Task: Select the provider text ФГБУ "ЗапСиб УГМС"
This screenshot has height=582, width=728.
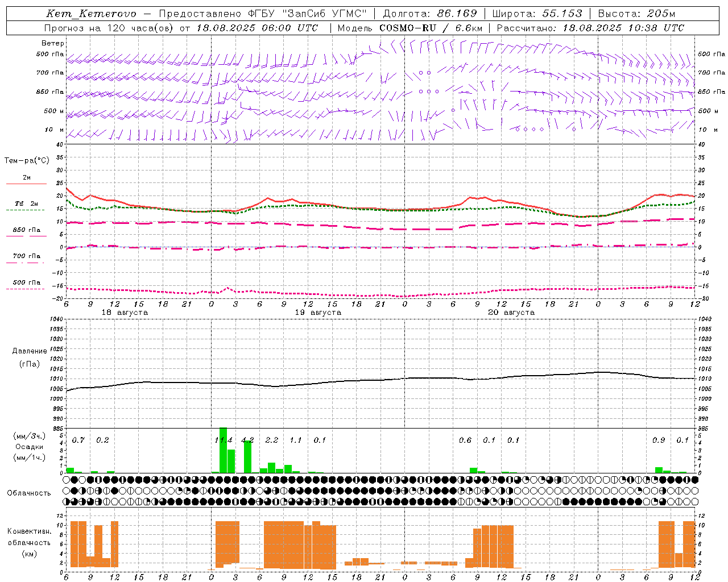Action: pos(309,14)
